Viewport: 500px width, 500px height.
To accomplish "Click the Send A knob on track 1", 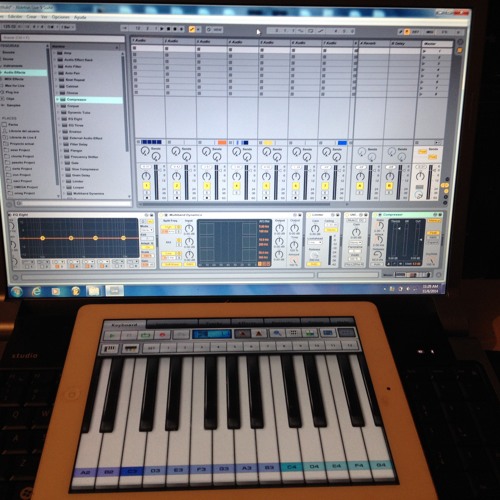I will pos(144,151).
